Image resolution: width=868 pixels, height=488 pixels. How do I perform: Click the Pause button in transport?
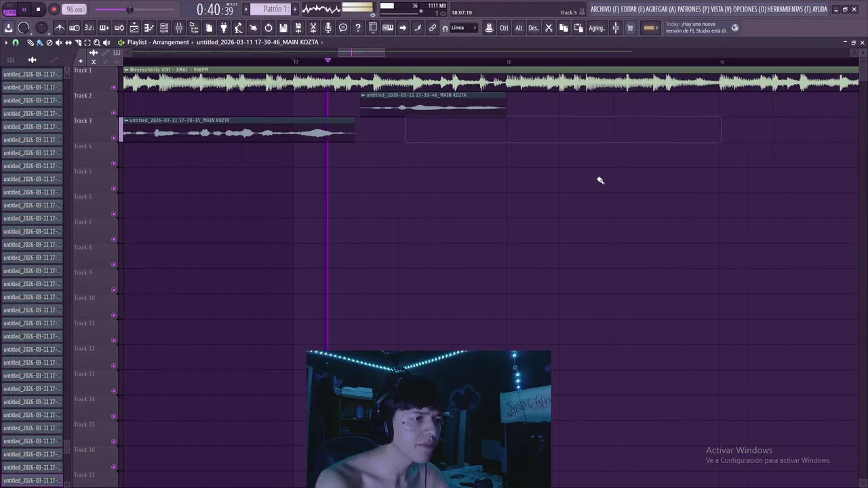(x=24, y=9)
